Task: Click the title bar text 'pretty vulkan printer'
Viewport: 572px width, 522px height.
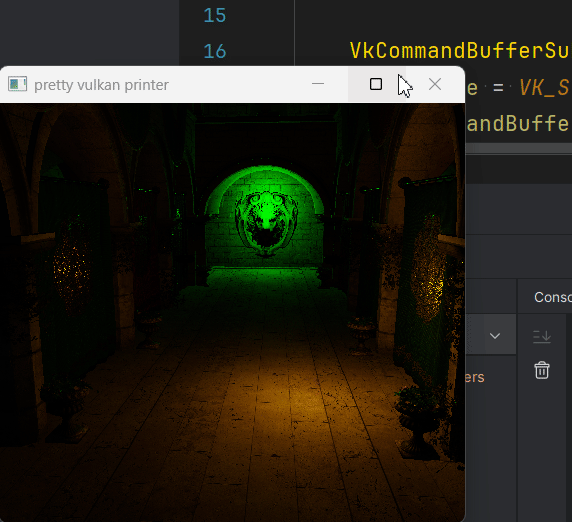Action: [101, 85]
